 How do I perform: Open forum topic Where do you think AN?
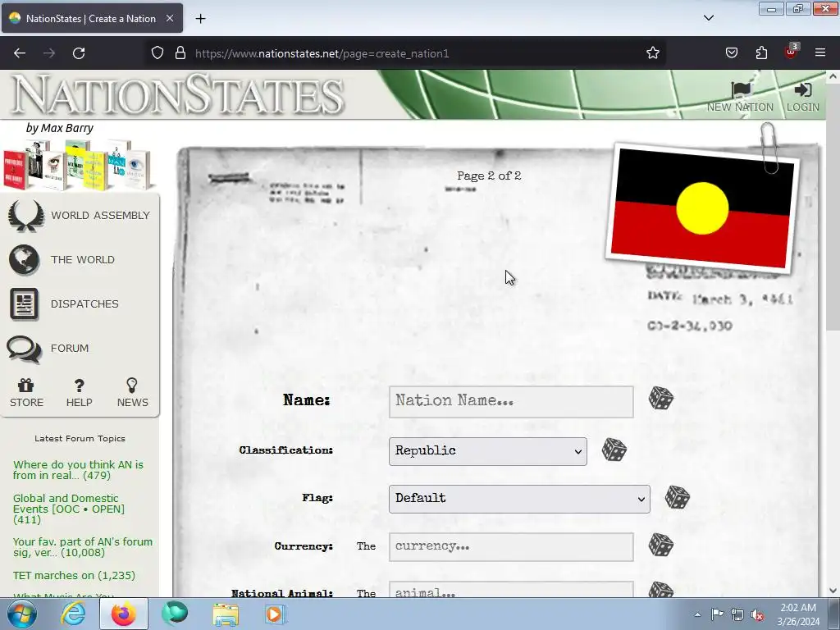78,470
